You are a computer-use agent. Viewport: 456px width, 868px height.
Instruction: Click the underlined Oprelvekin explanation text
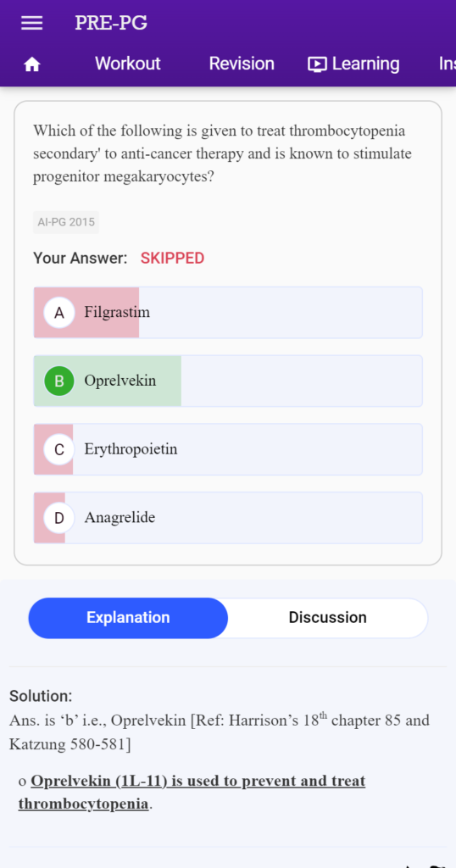[x=192, y=793]
